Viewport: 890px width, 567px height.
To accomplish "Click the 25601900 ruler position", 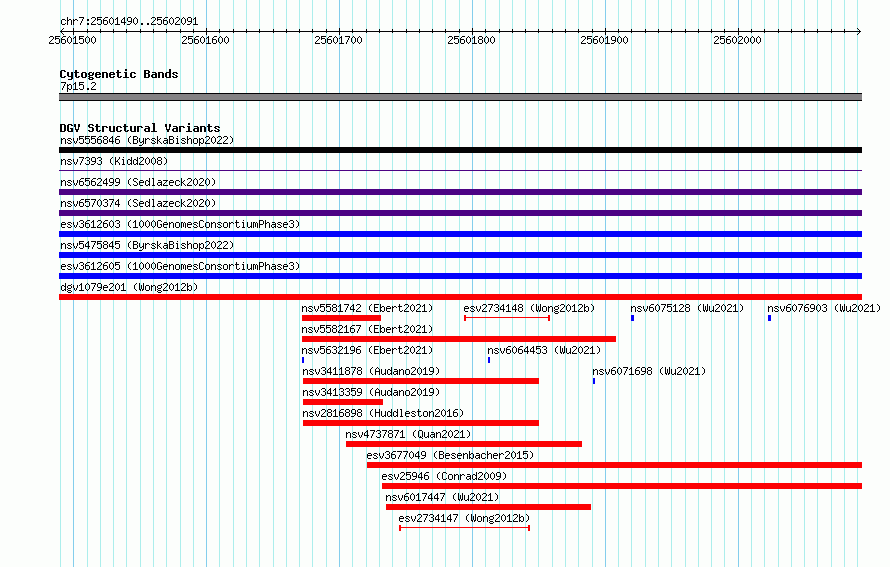I will tap(604, 40).
